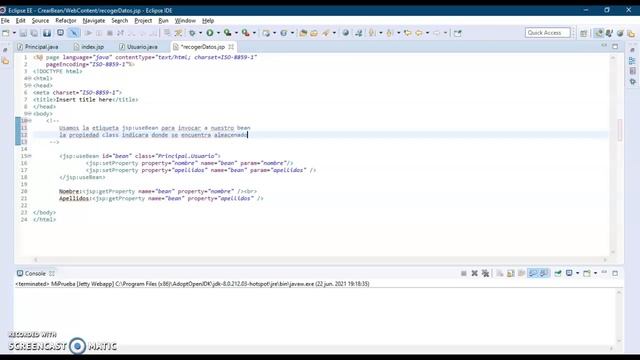Switch to the last perspective icon in the bar

click(631, 33)
